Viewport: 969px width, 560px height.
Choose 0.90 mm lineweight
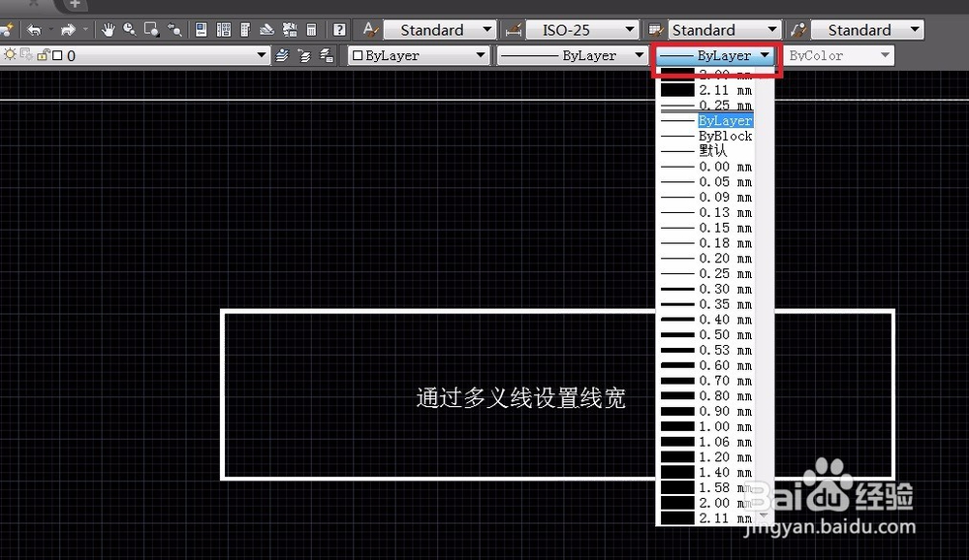(707, 412)
